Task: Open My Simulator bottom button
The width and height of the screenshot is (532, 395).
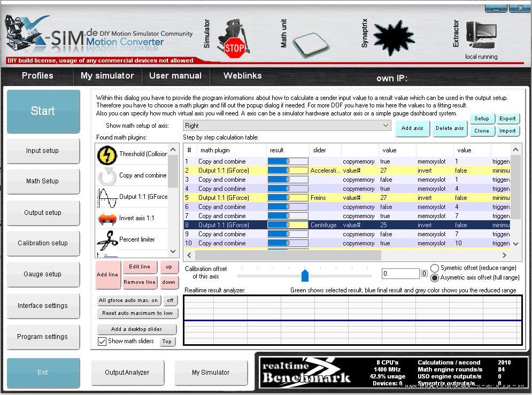Action: point(211,373)
